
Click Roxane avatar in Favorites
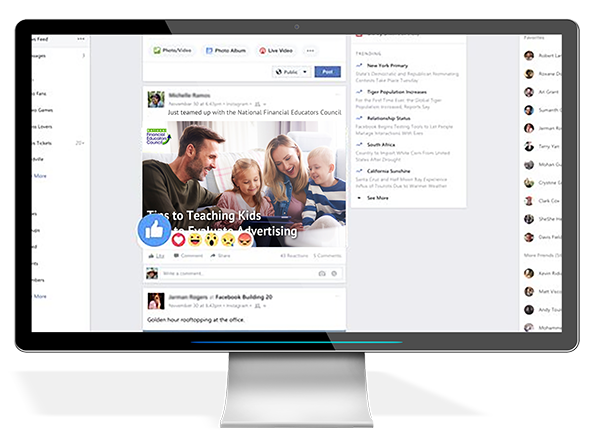[529, 74]
